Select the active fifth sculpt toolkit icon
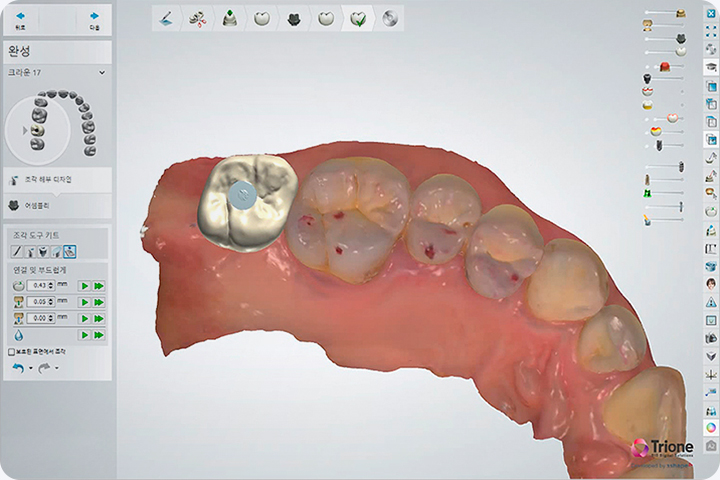 (70, 251)
